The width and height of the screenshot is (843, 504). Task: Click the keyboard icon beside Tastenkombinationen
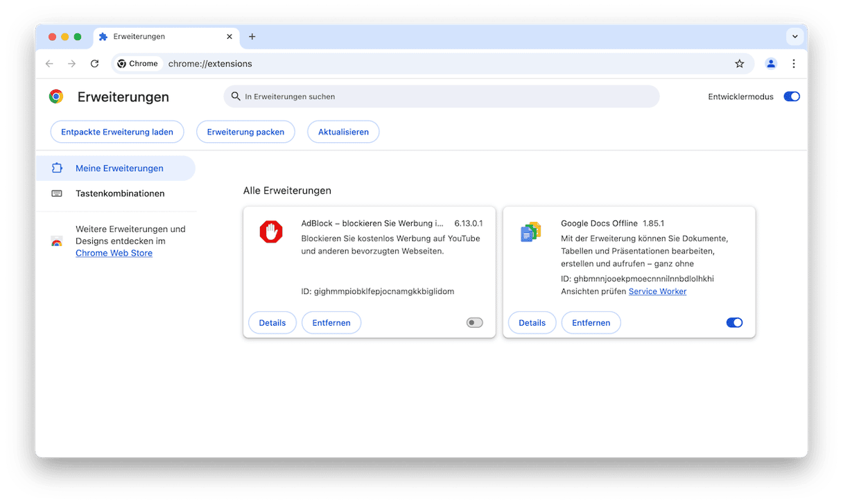[x=57, y=193]
